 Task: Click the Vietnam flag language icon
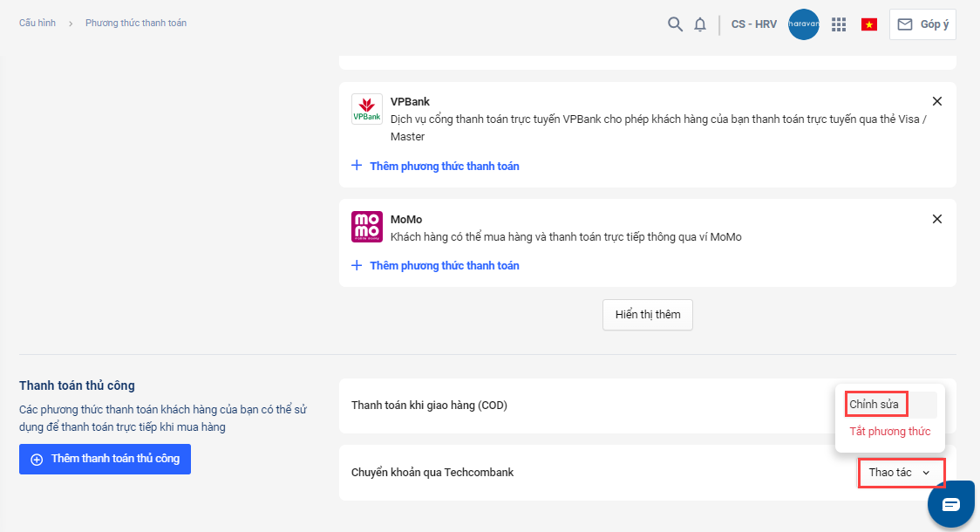pos(868,24)
